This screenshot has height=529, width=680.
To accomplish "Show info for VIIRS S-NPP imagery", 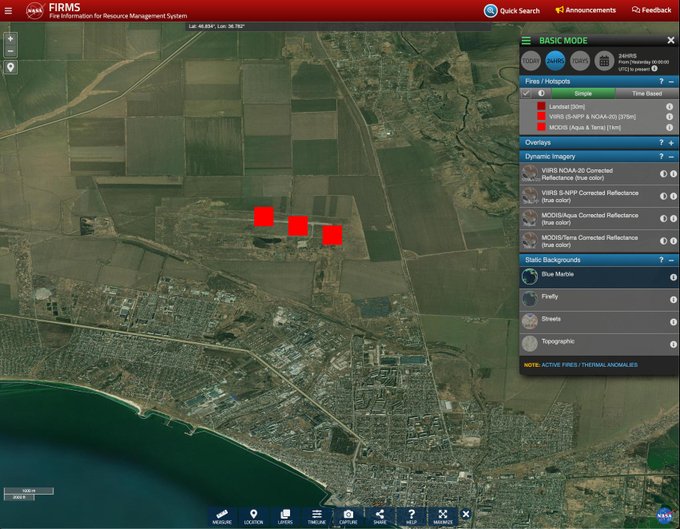I will point(673,196).
